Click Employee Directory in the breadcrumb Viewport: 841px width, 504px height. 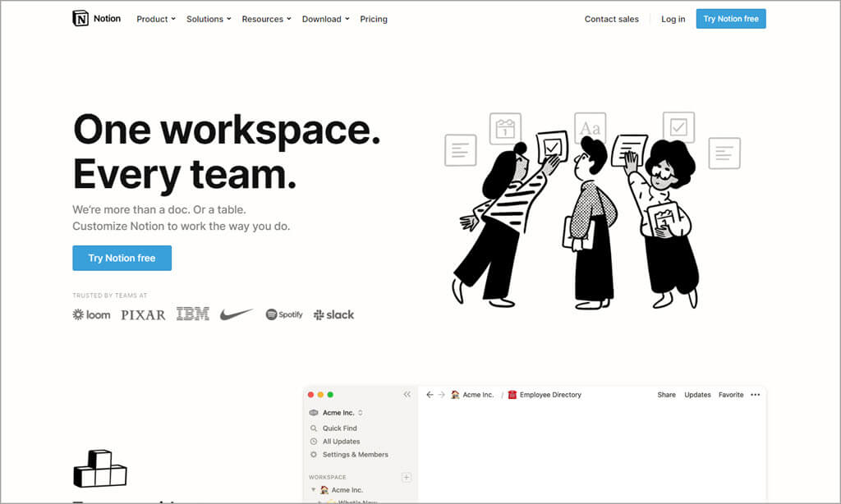point(549,395)
